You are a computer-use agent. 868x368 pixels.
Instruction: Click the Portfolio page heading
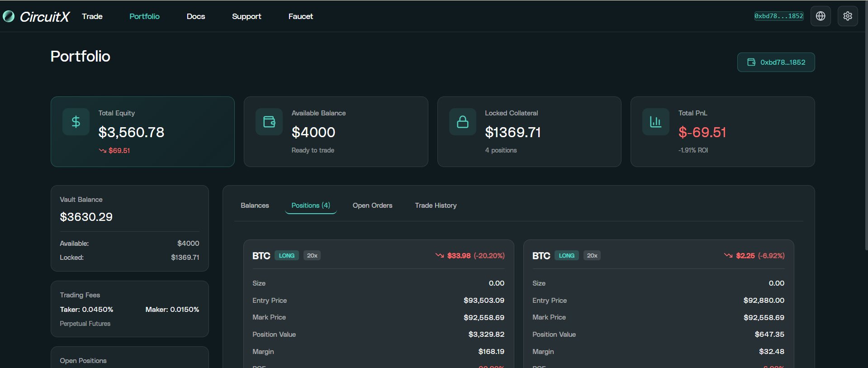point(81,56)
